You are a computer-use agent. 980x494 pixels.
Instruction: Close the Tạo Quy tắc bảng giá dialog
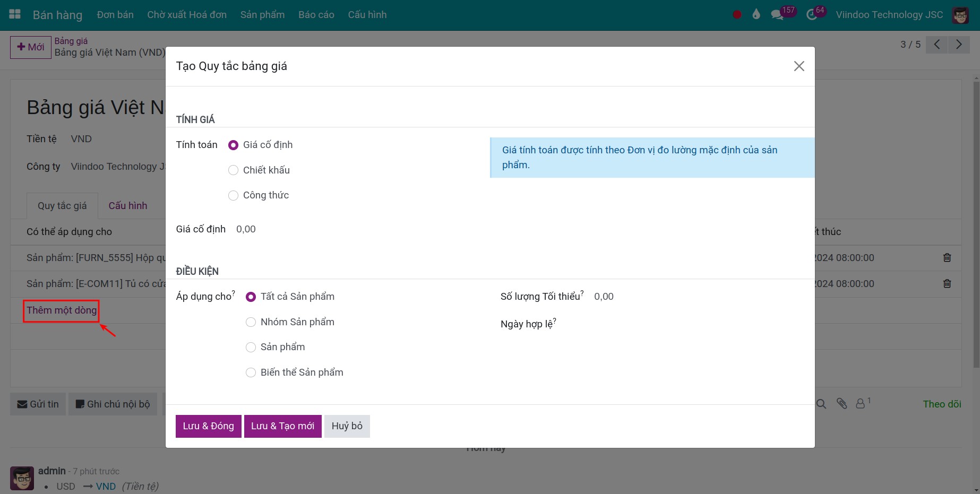[x=798, y=66]
